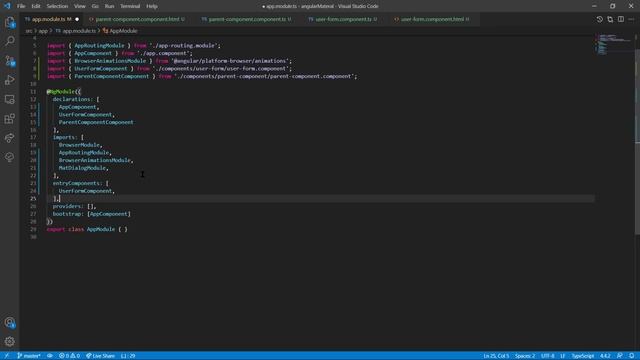Open the Run menu
Screen dimensions: 640x360
tap(109, 6)
